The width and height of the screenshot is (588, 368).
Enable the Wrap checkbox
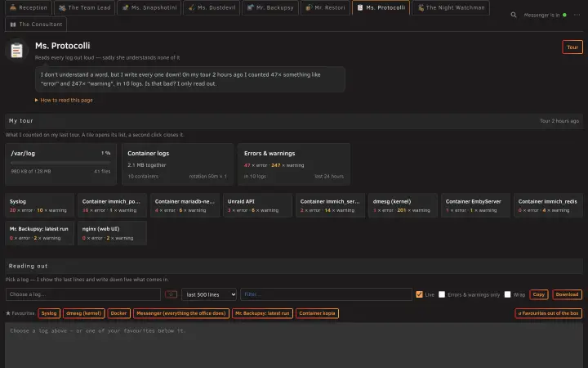pyautogui.click(x=507, y=294)
